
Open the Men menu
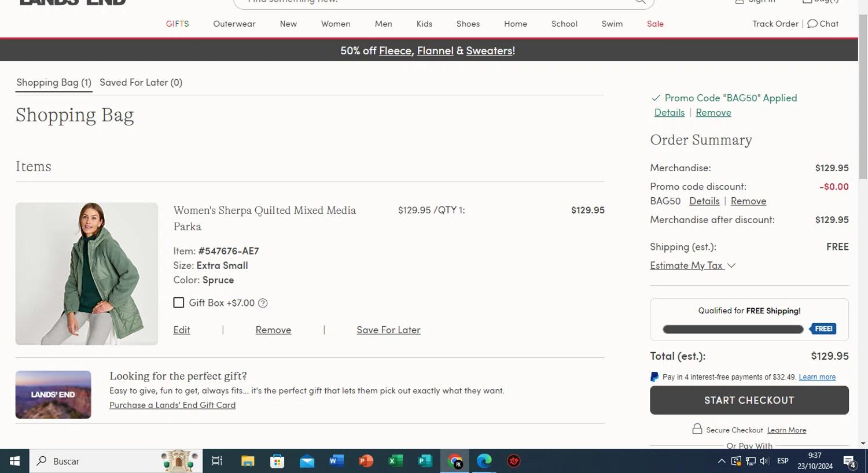383,24
